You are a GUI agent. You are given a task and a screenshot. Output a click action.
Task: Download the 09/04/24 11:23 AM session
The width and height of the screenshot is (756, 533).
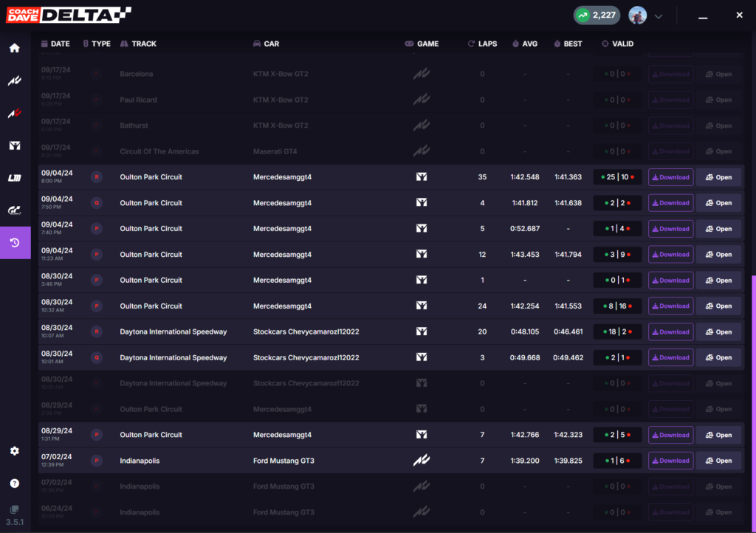(x=670, y=255)
